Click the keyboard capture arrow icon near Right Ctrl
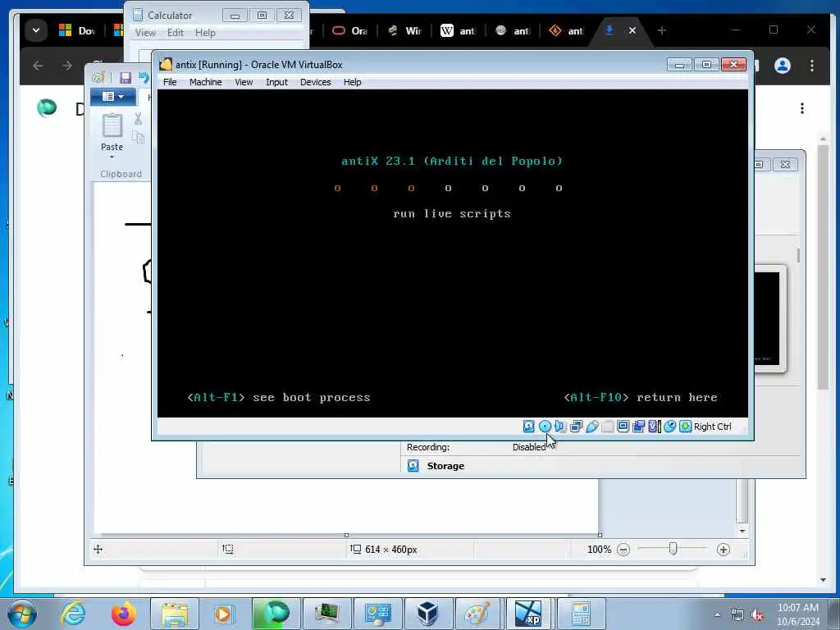Screen dimensions: 840x630 pos(685,427)
